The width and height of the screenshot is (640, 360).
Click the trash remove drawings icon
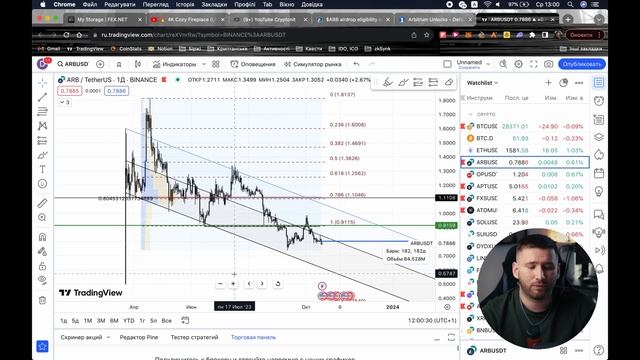42,300
